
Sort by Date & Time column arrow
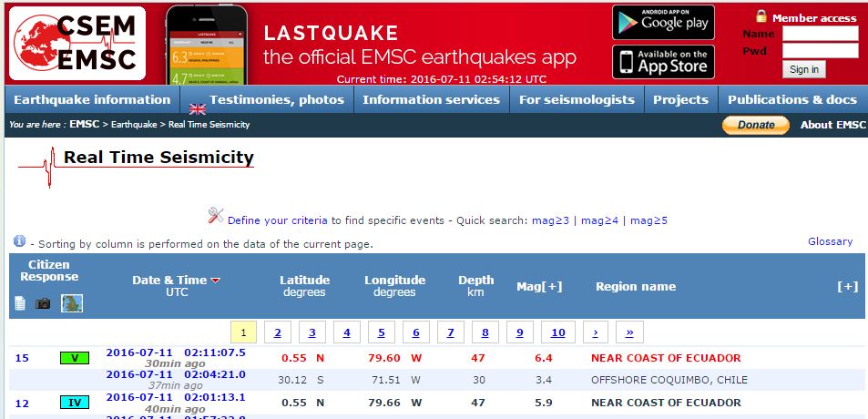tap(216, 281)
